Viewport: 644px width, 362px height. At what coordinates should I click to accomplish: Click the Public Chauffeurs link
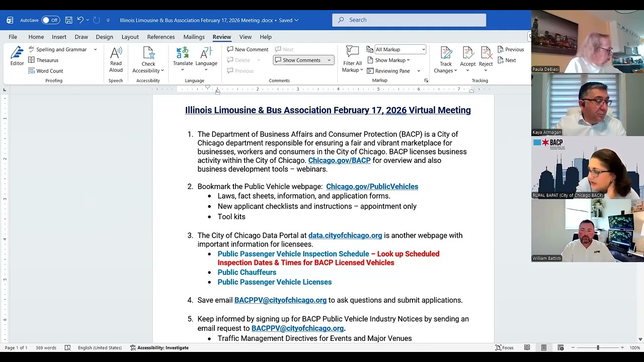tap(247, 273)
